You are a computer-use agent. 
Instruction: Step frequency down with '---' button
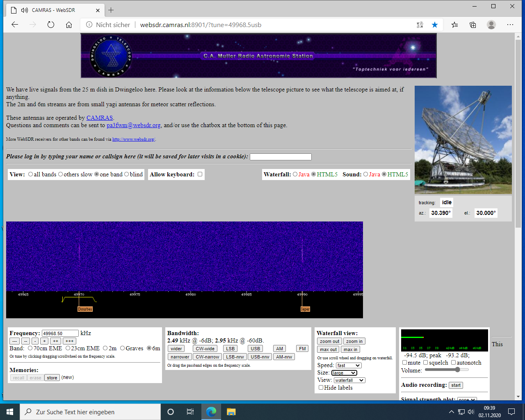(15, 341)
